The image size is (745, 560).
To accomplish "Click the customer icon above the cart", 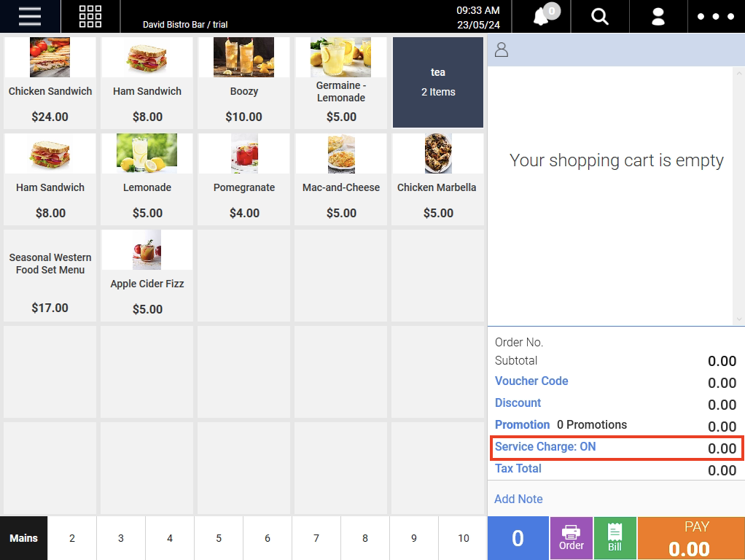I will [x=502, y=50].
